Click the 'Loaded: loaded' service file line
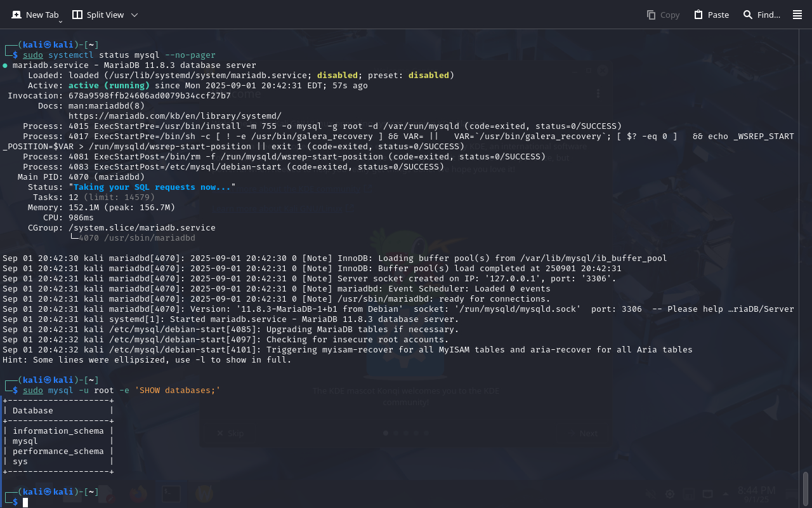This screenshot has width=812, height=508. 241,75
